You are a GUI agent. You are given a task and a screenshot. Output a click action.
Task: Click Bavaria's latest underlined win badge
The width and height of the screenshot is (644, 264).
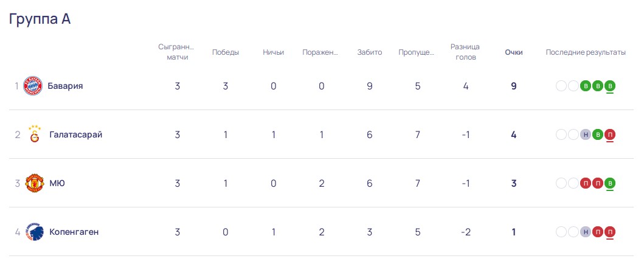(x=610, y=86)
